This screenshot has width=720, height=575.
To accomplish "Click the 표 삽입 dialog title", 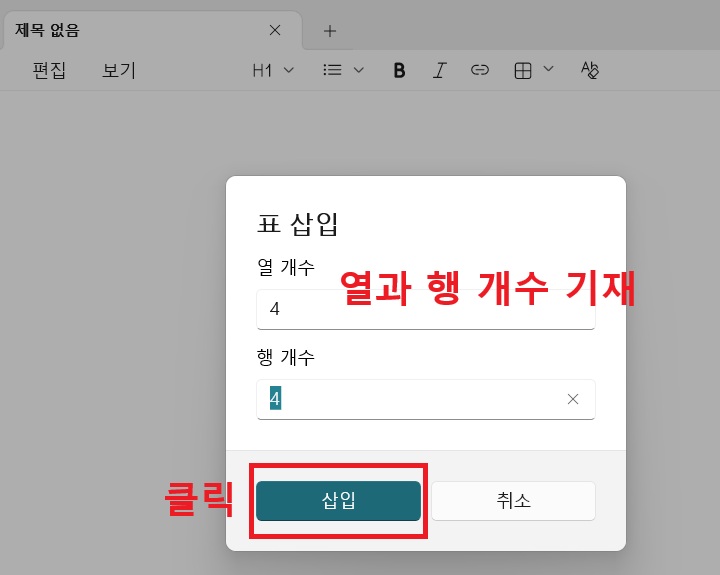I will coord(297,225).
